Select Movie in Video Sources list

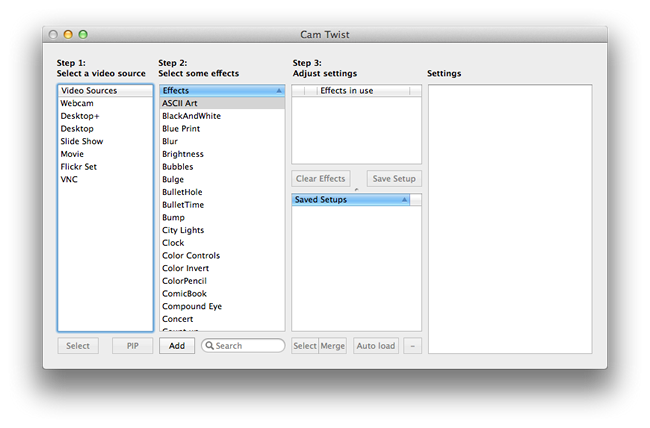point(105,154)
